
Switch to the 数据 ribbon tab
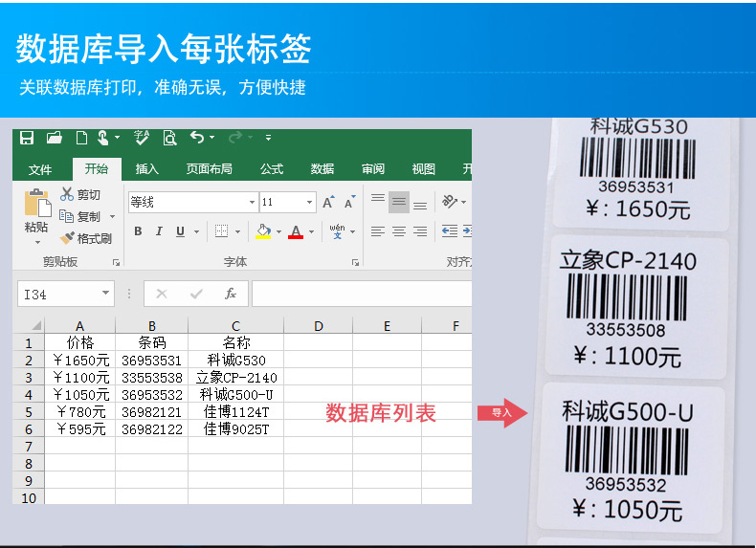click(322, 169)
